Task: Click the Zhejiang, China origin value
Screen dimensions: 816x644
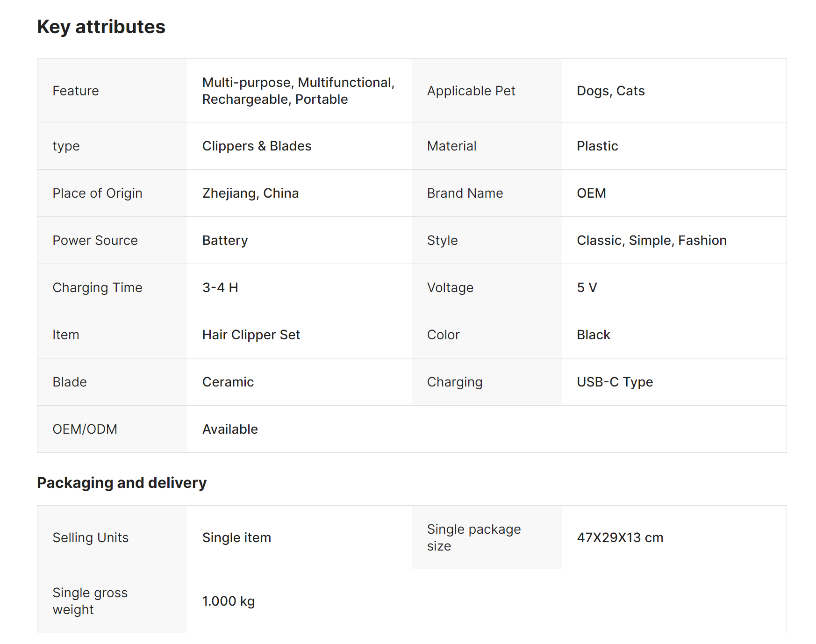Action: 250,193
